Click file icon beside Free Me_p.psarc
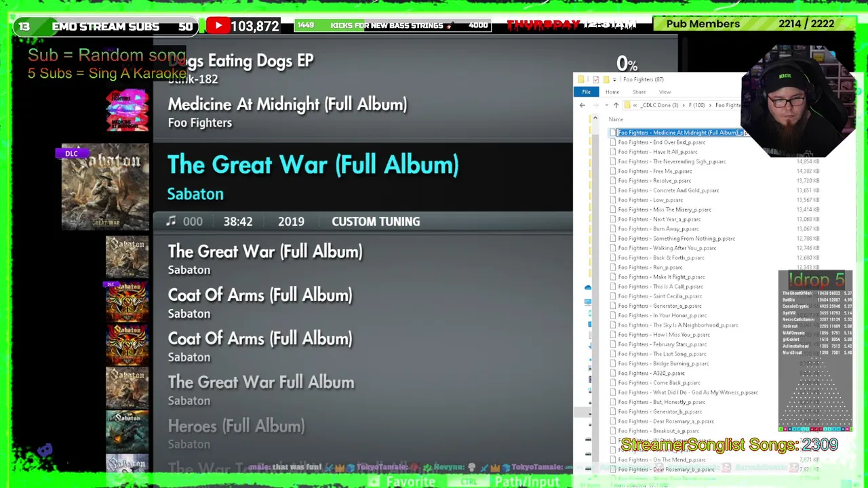This screenshot has width=868, height=488. [613, 171]
